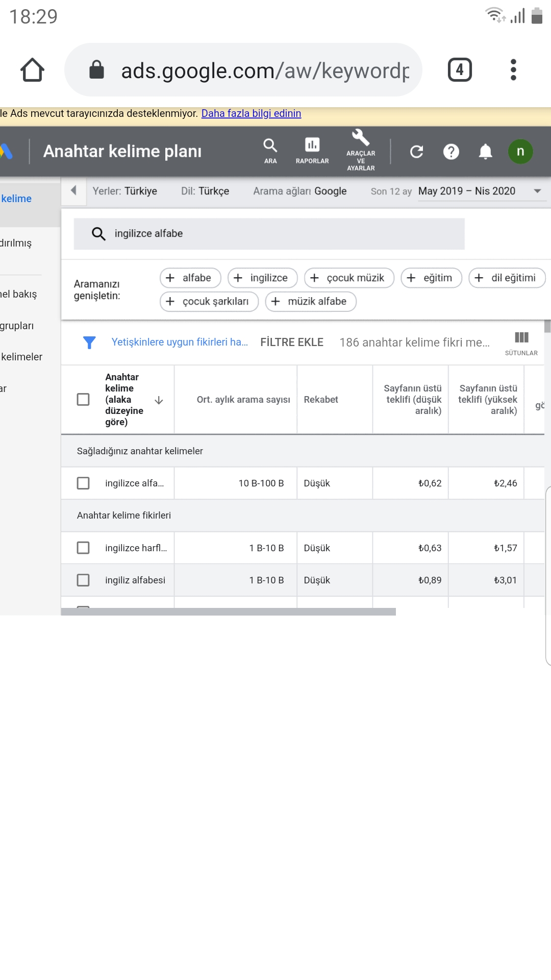The width and height of the screenshot is (551, 980).
Task: Follow 'Daha fazla bilgi edinin' link
Action: point(251,113)
